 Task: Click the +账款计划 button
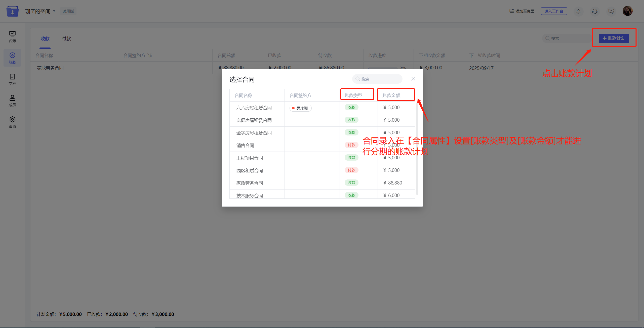614,38
